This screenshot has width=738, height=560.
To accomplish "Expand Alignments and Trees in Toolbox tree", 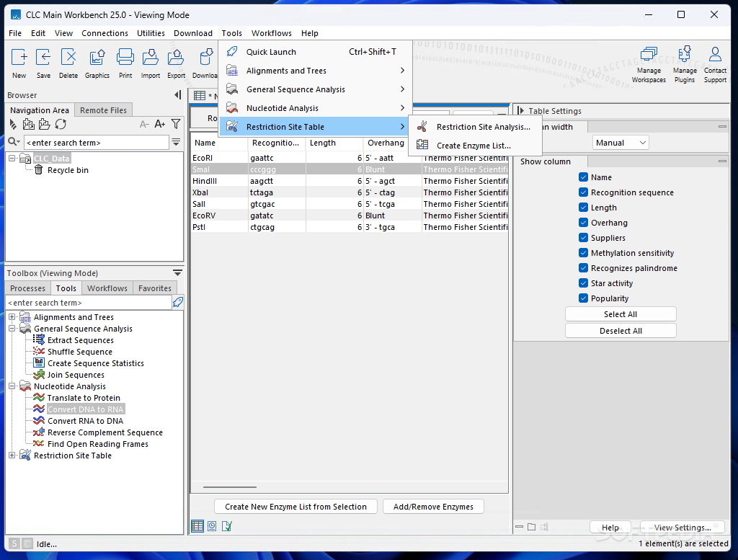I will (x=12, y=317).
